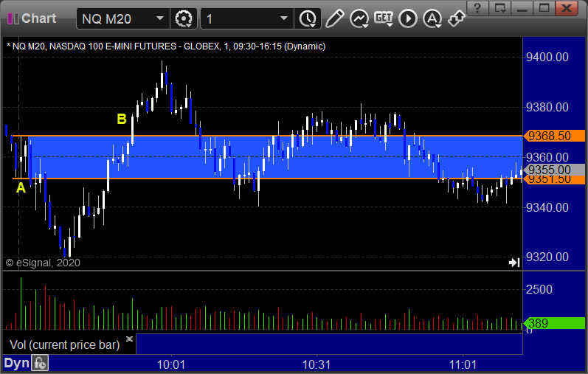
Task: Click the current price label 9355.00
Action: [554, 170]
